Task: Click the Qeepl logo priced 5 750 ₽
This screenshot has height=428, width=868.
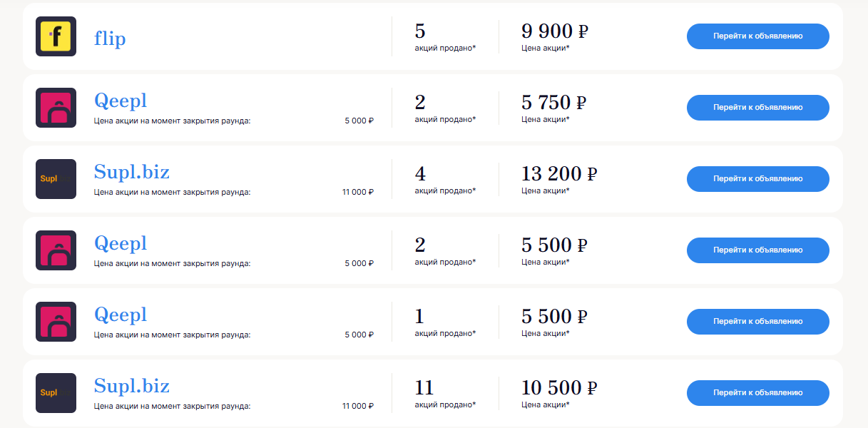Action: pyautogui.click(x=56, y=108)
